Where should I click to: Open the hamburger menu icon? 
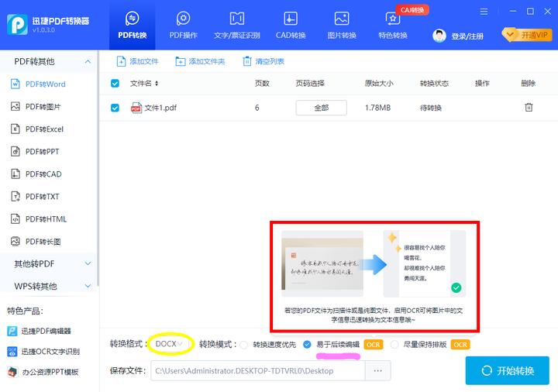point(484,12)
